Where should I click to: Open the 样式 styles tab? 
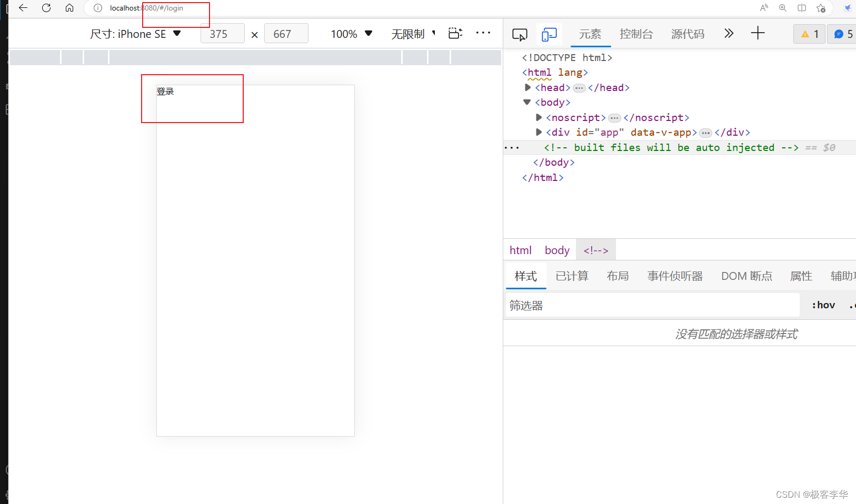click(x=526, y=276)
